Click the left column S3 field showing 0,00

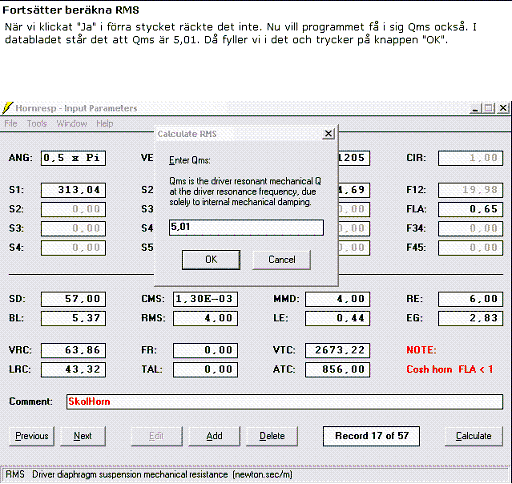(x=73, y=229)
